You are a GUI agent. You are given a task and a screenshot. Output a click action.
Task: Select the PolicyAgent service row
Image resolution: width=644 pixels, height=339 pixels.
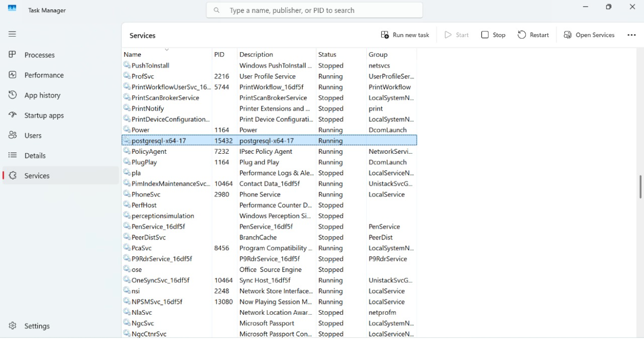(150, 152)
